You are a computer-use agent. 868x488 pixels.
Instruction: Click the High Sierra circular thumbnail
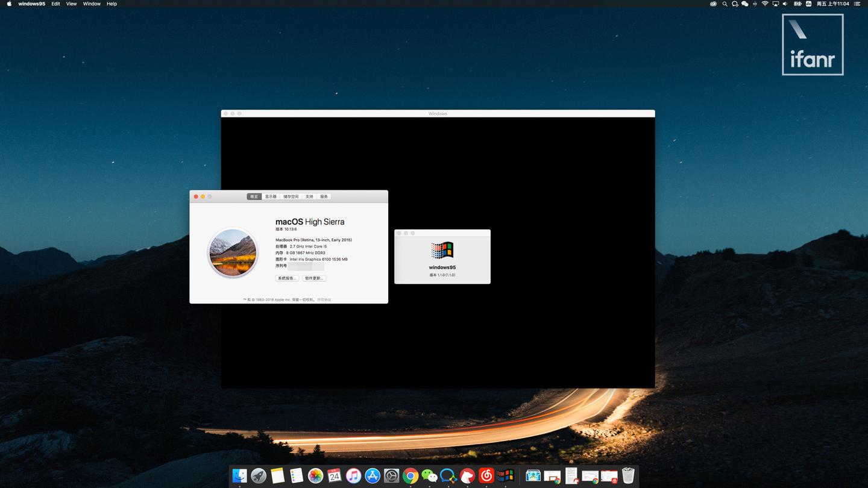tap(233, 252)
